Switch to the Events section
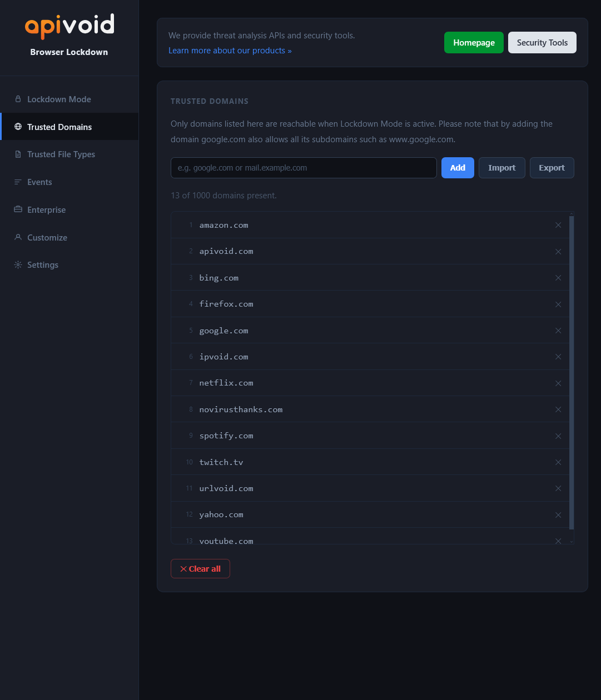Image resolution: width=601 pixels, height=700 pixels. 39,182
